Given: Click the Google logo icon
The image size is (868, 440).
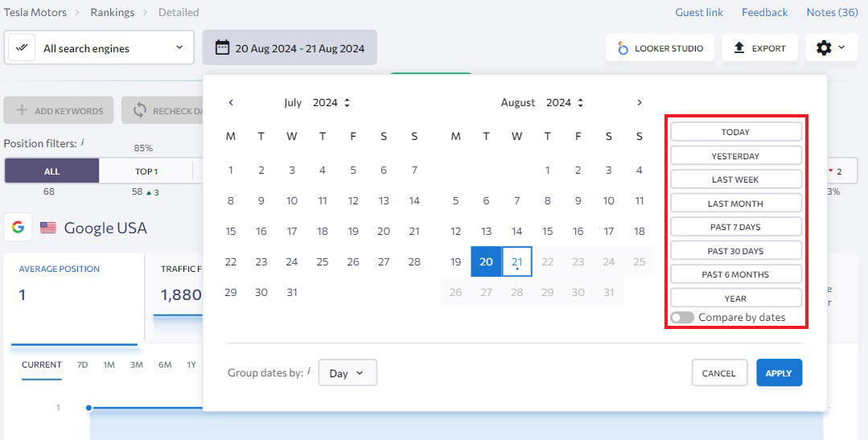Looking at the screenshot, I should [18, 228].
